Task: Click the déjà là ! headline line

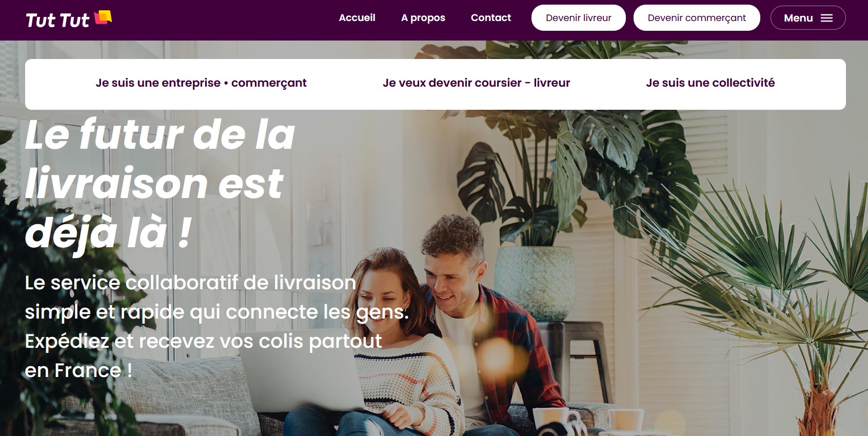Action: [108, 233]
